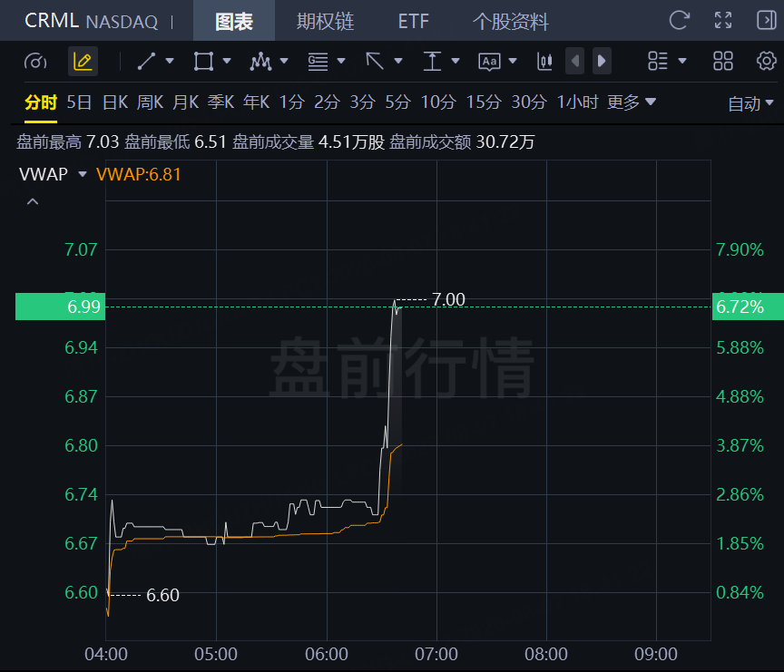Expand the text annotation options

513,61
